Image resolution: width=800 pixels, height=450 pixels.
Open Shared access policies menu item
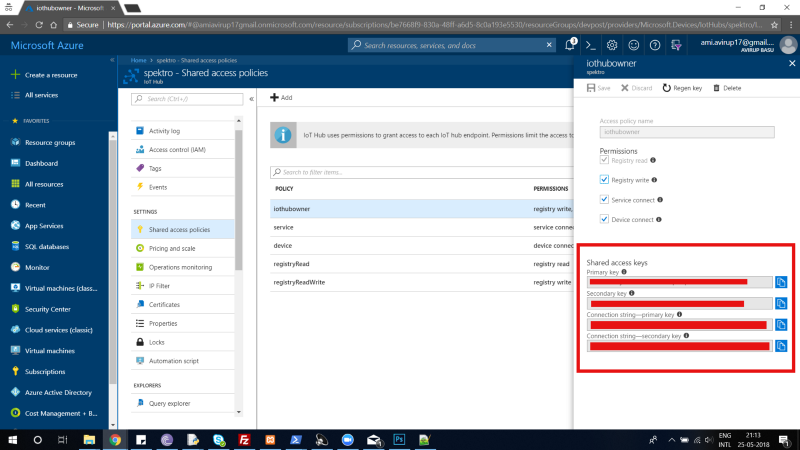[x=183, y=230]
